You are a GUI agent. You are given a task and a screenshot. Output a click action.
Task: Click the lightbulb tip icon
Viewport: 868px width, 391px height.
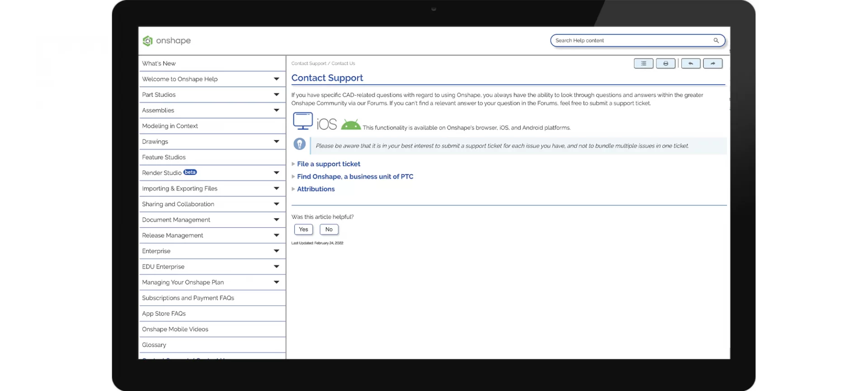(x=299, y=144)
